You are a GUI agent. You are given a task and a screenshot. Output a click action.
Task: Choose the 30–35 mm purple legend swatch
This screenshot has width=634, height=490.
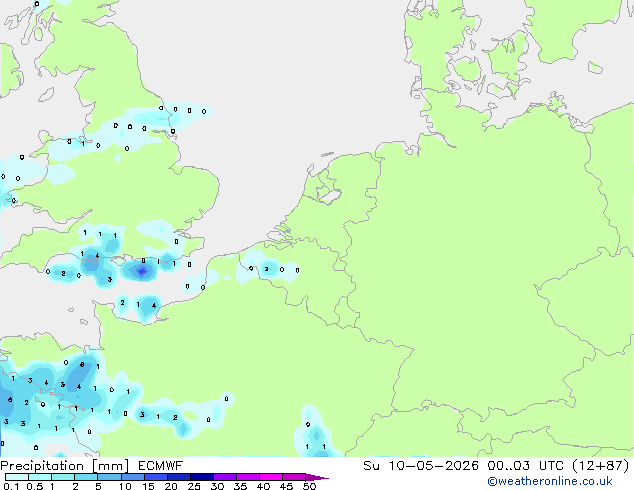(225, 477)
